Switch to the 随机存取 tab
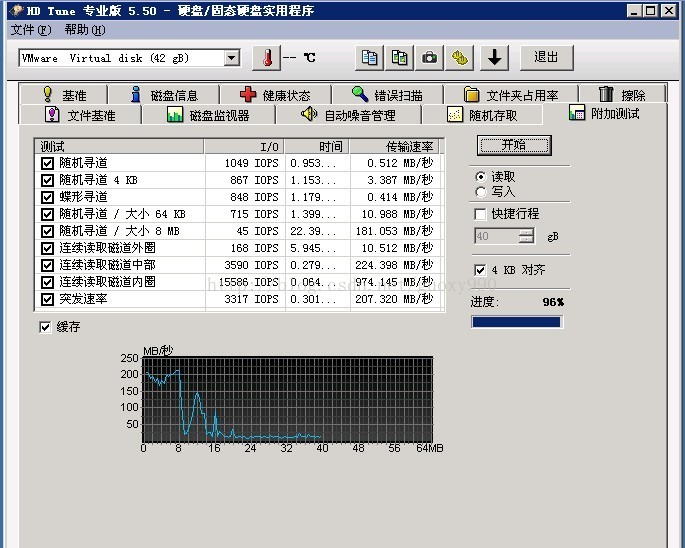685x548 pixels. click(x=482, y=115)
